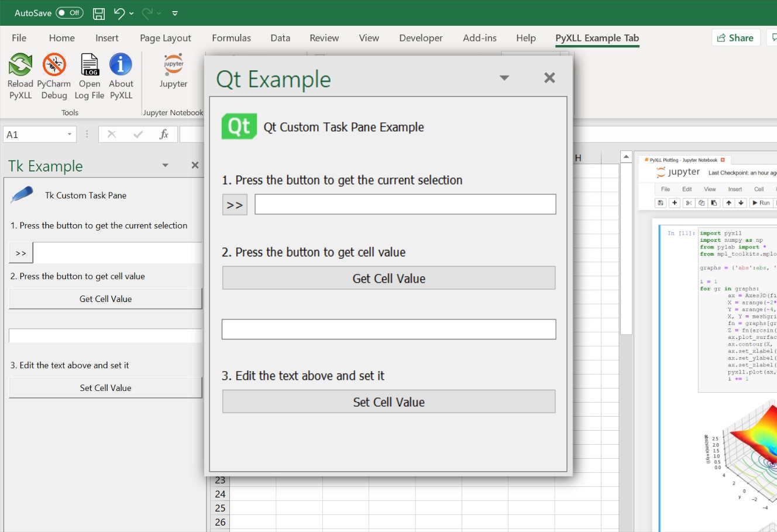
Task: Switch to the Home tab
Action: point(62,38)
